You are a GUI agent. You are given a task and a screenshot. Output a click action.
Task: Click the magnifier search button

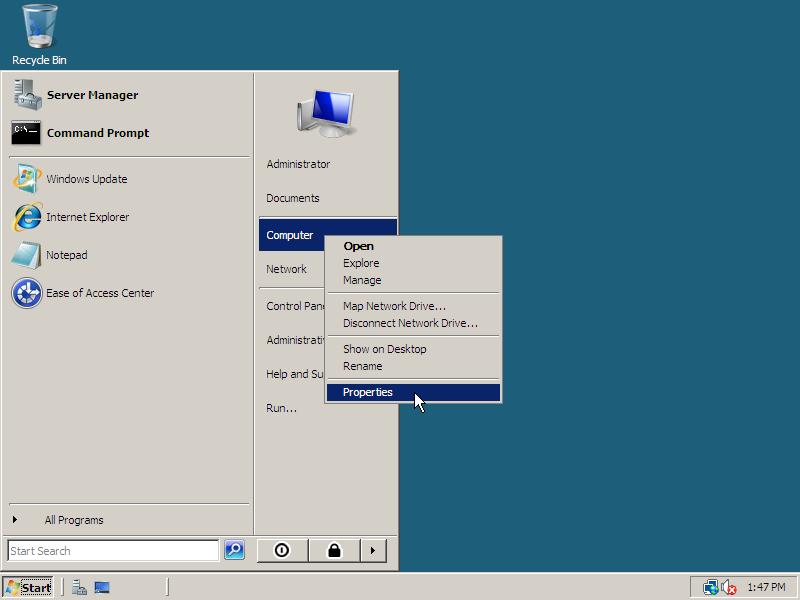(x=235, y=550)
